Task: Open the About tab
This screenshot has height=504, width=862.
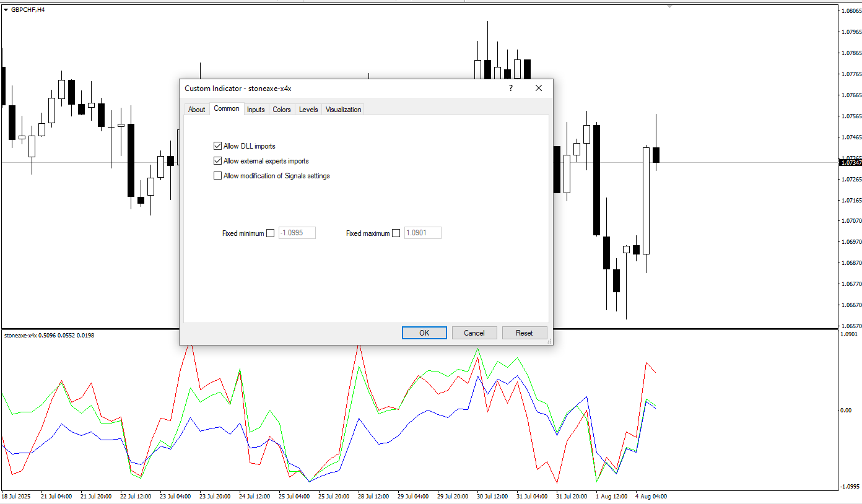Action: 196,110
